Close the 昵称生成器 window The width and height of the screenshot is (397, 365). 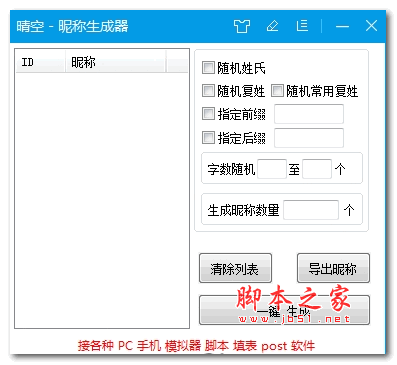pos(371,26)
